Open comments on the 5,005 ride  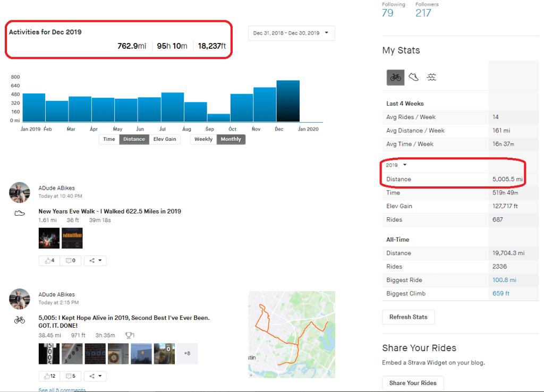tap(71, 376)
